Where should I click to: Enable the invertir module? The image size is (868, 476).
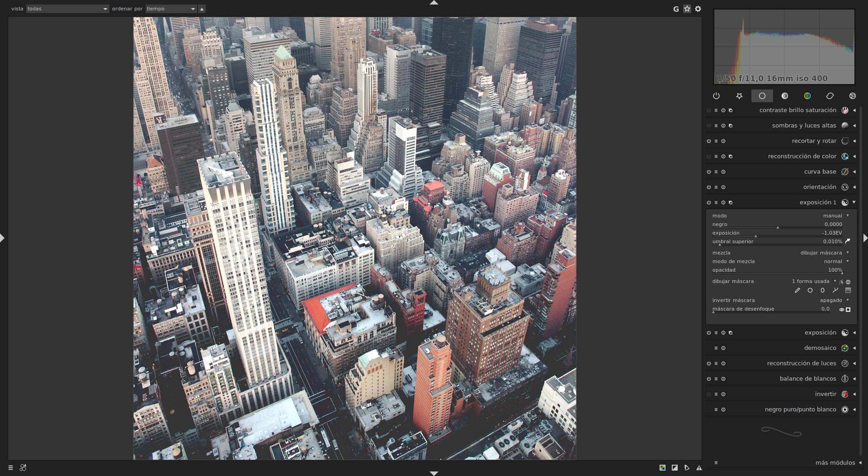click(709, 394)
